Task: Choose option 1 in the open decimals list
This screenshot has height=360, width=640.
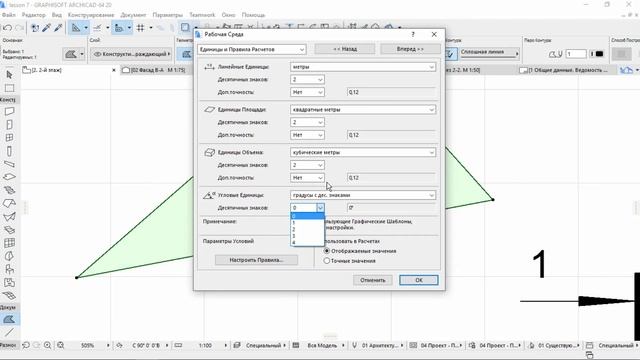Action: pyautogui.click(x=307, y=223)
